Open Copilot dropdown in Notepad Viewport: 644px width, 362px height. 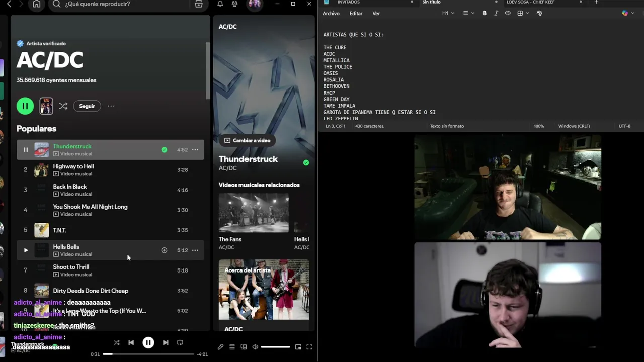pos(627,13)
